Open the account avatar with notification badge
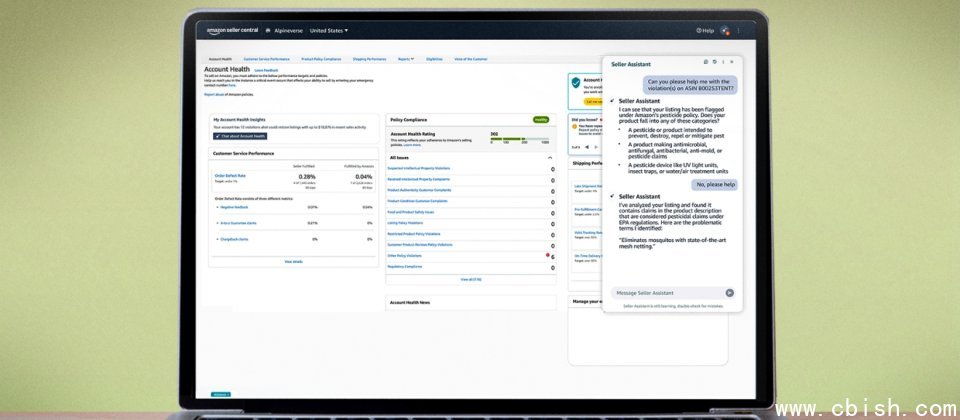 coord(725,30)
